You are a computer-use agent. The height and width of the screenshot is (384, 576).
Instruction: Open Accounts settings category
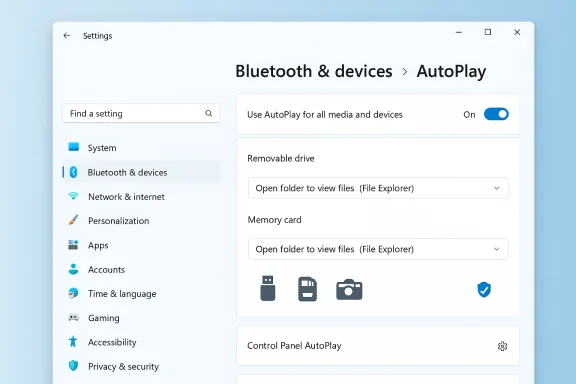(141, 269)
